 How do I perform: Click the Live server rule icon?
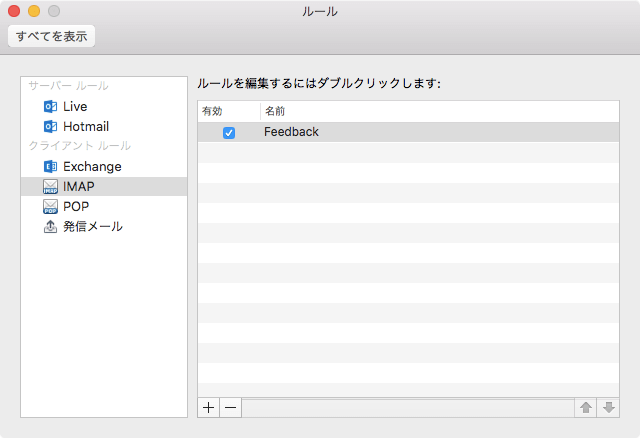50,106
